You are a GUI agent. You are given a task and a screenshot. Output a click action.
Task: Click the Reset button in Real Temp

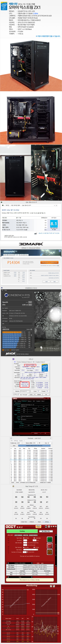click(x=39, y=522)
